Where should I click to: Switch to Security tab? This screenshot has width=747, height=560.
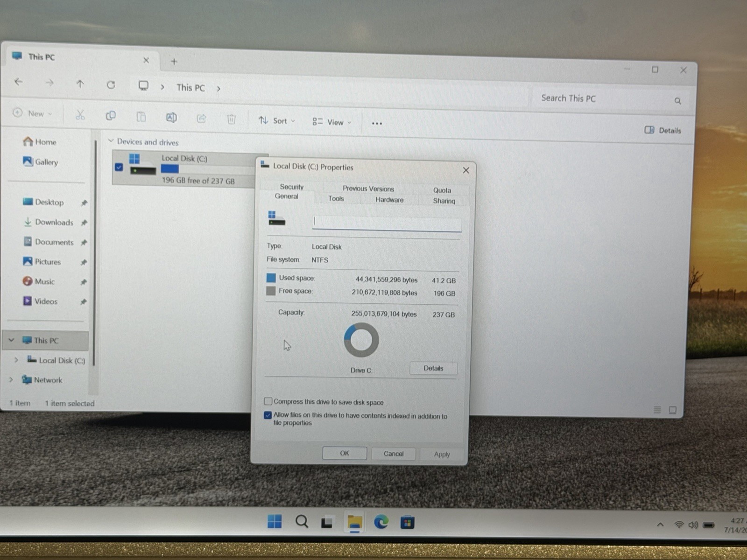(x=291, y=187)
